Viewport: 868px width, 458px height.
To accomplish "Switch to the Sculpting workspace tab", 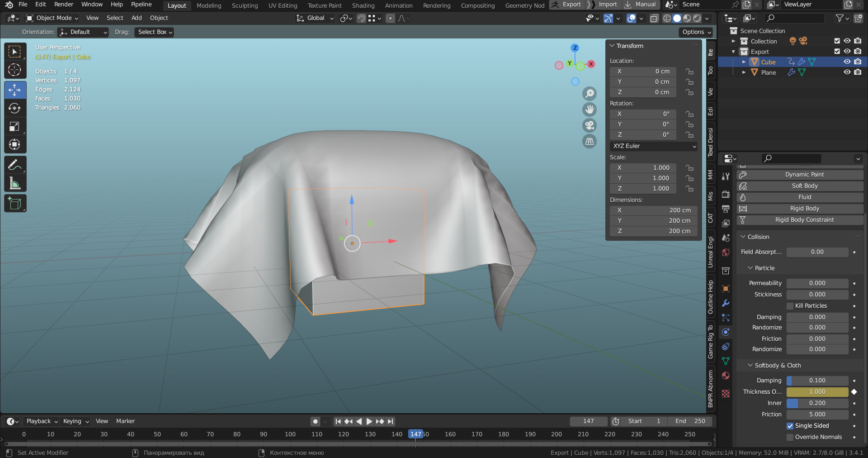I will [x=245, y=5].
